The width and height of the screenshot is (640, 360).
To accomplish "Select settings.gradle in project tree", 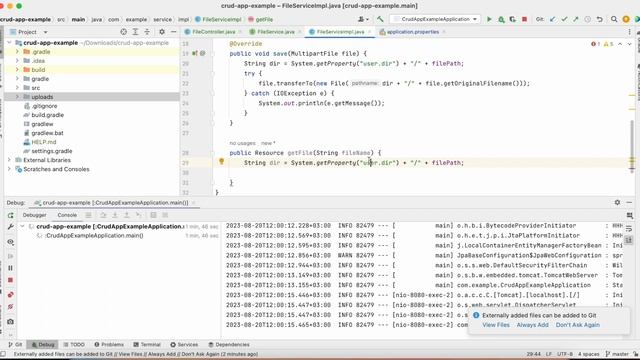I will coord(51,151).
